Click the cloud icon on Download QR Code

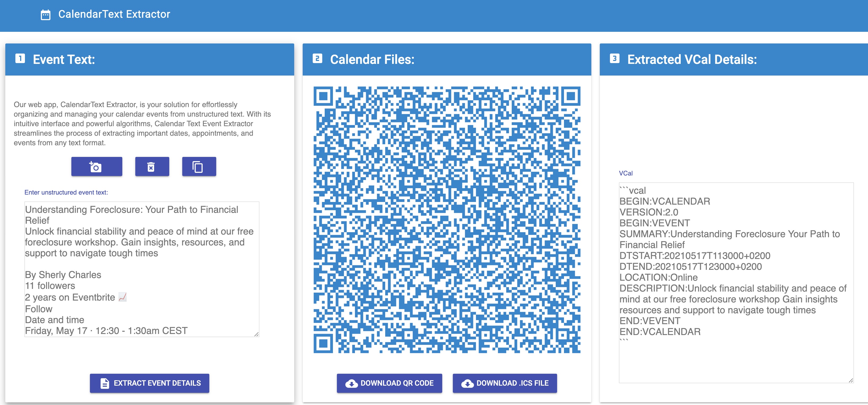click(351, 384)
